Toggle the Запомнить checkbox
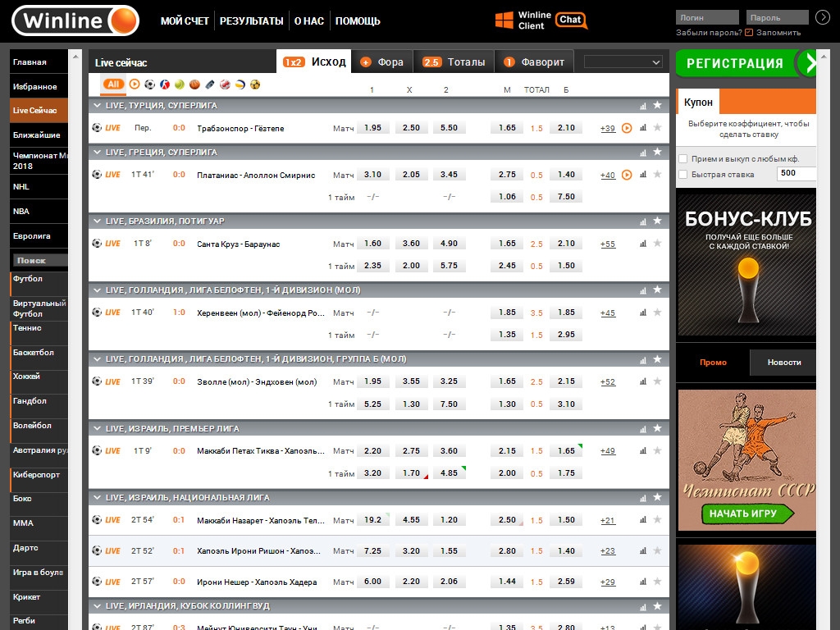 pyautogui.click(x=748, y=33)
